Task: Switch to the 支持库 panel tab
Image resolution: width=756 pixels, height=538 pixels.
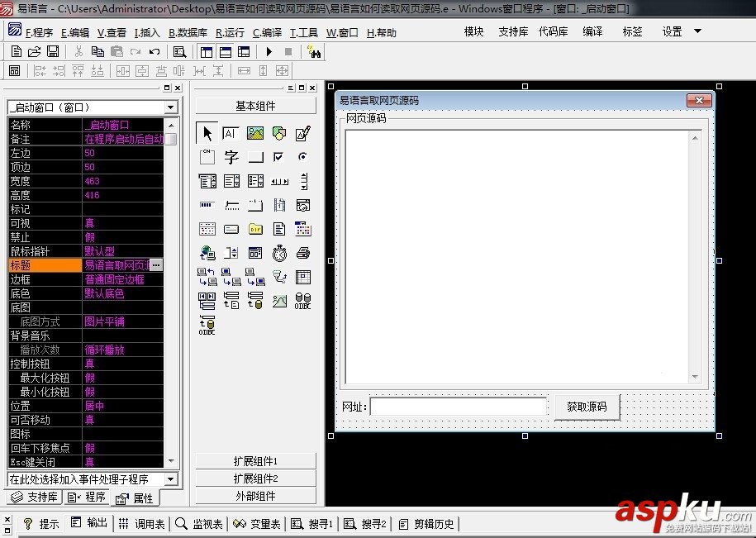Action: coord(34,497)
